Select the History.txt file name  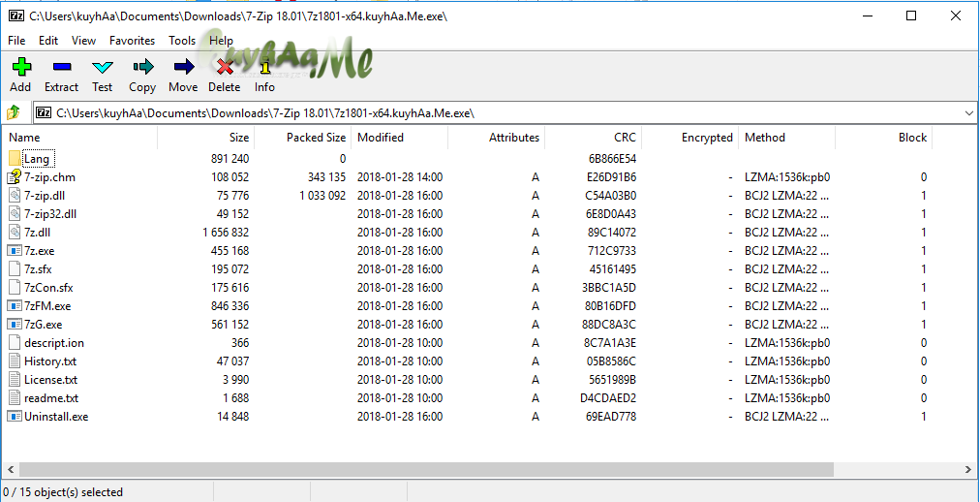point(50,361)
